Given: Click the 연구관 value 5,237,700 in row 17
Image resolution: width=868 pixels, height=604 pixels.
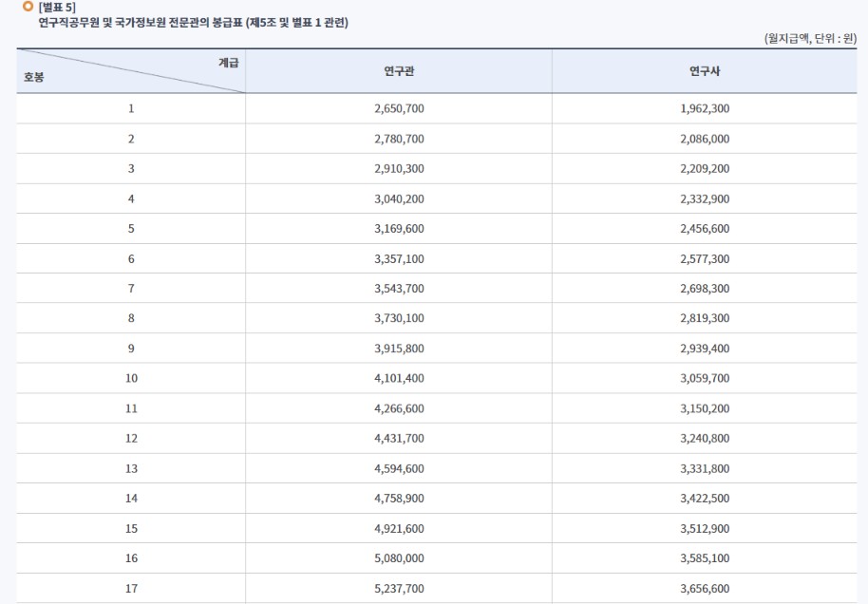Looking at the screenshot, I should pyautogui.click(x=399, y=588).
